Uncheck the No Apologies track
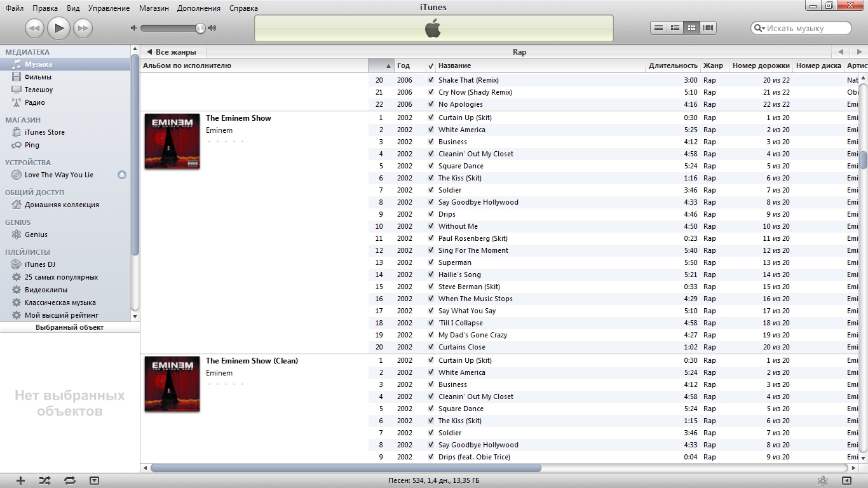868x488 pixels. tap(431, 104)
